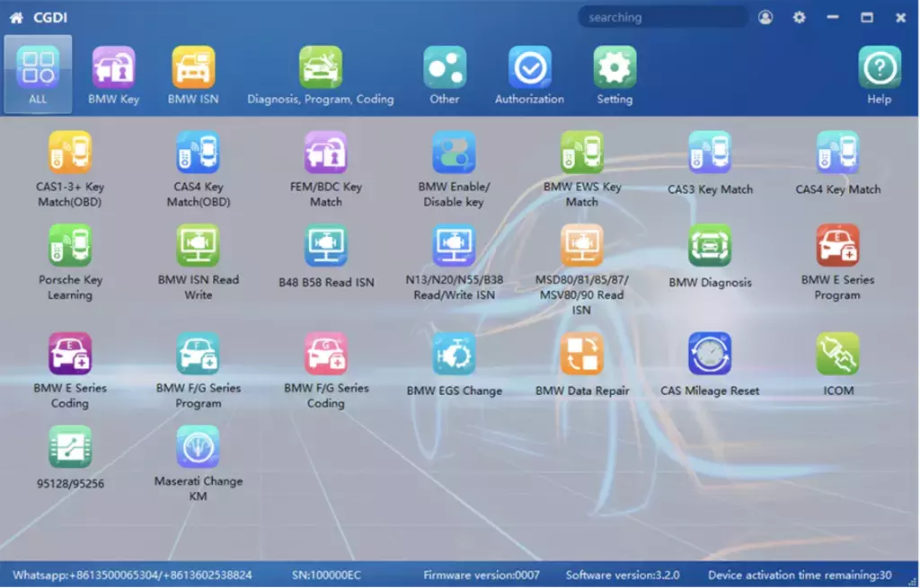Open the Setting tab
Viewport: 920px width, 588px height.
[x=615, y=75]
